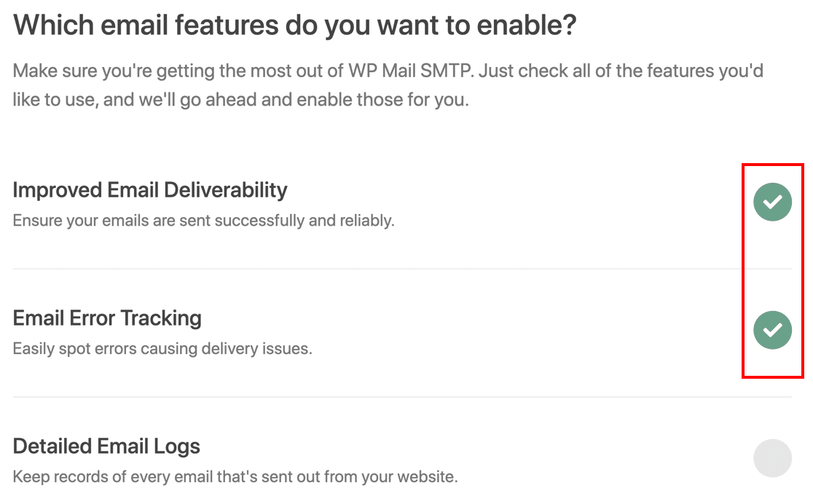
Task: Click the checkmark icon for Email Error Tracking
Action: (772, 330)
